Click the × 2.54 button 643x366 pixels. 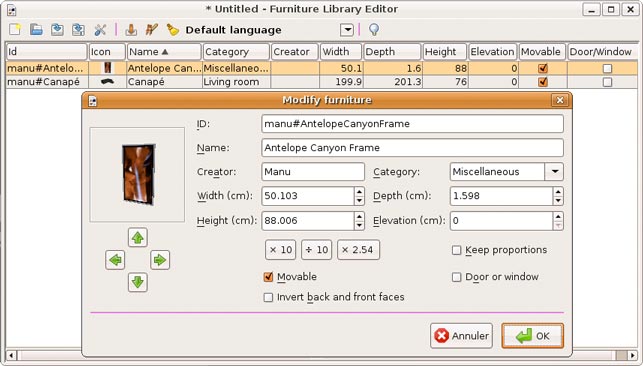[358, 250]
